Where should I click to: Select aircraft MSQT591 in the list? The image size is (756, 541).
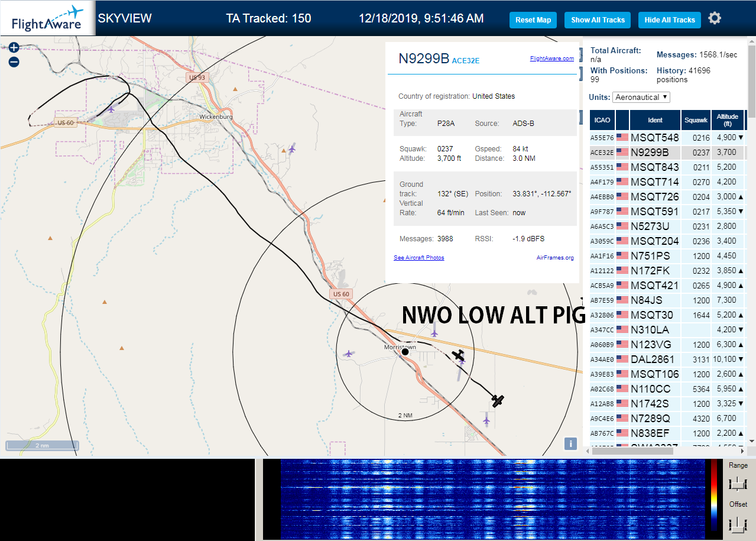(x=667, y=211)
